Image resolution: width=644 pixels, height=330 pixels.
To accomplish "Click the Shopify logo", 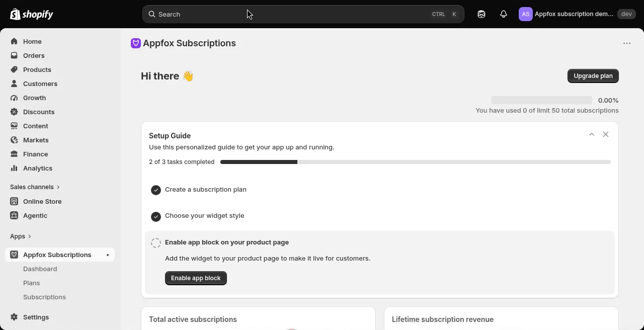I will [x=31, y=14].
